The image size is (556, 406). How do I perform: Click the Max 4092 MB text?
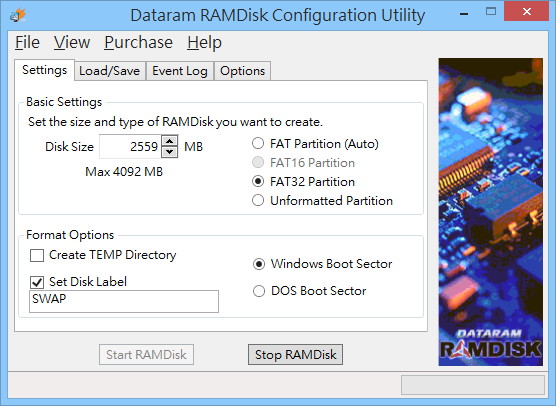point(124,172)
